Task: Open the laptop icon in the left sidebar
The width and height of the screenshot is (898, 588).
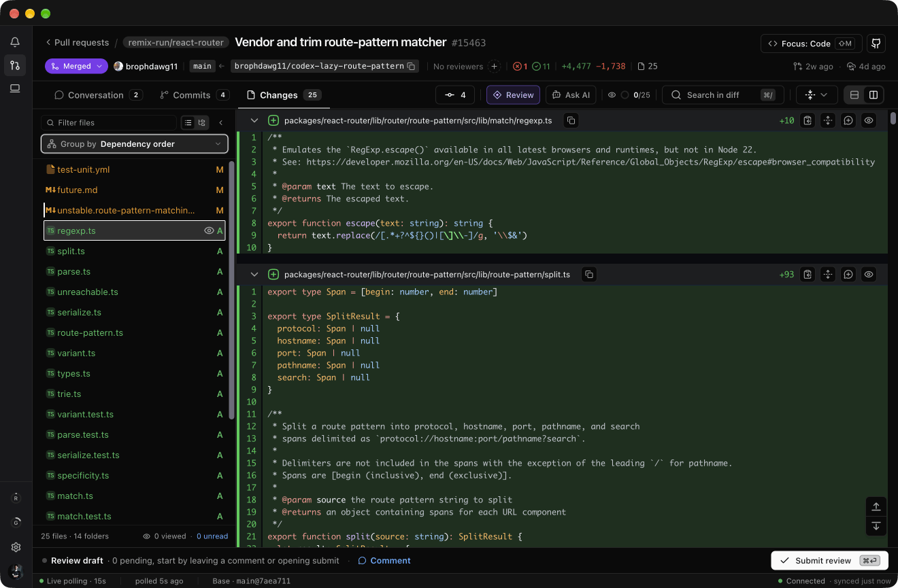Action: coord(15,88)
